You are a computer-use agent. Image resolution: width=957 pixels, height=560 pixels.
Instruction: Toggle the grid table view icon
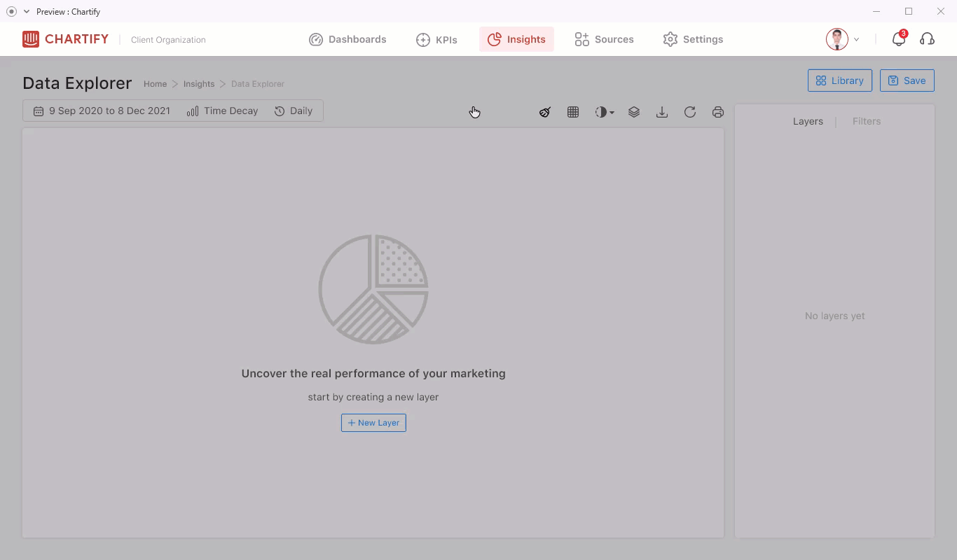573,112
